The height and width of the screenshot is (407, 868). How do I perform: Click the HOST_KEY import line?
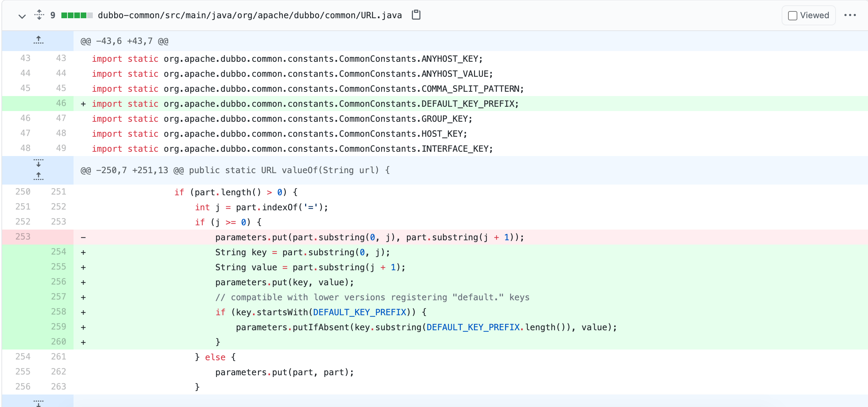[x=279, y=134]
